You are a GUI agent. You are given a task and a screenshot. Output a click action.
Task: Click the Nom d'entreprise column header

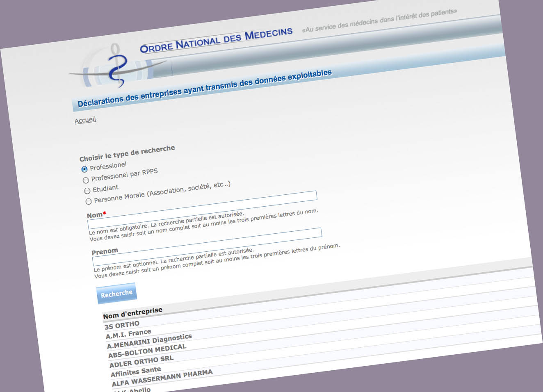coord(133,313)
